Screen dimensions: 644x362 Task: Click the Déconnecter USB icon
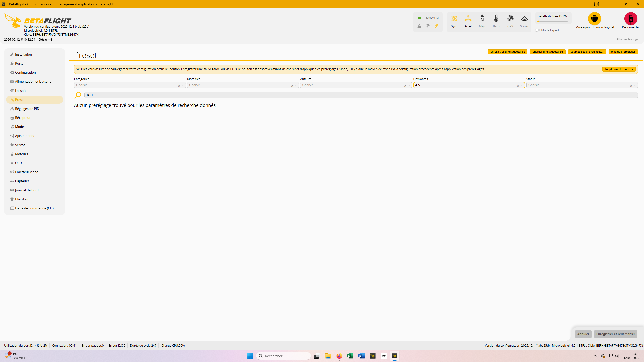pyautogui.click(x=631, y=19)
